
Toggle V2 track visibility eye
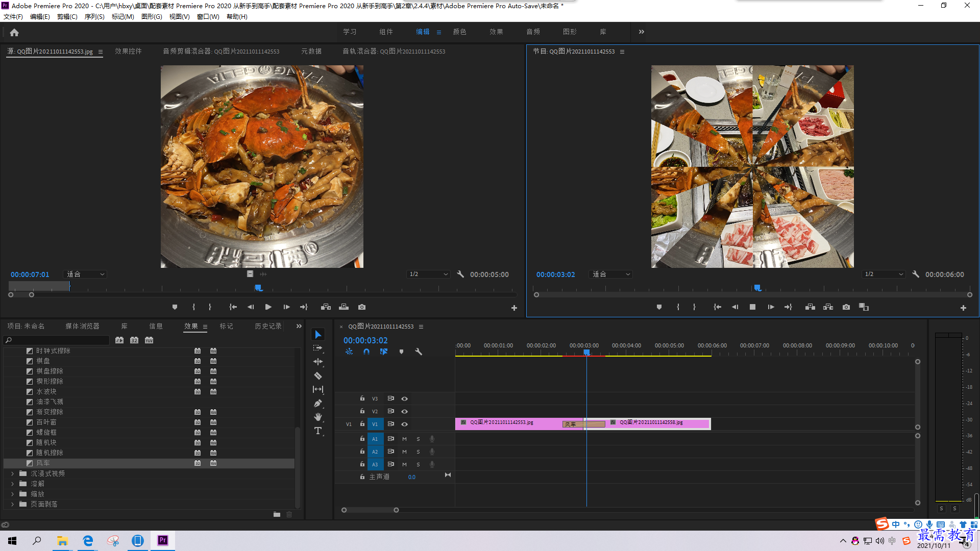(x=404, y=411)
